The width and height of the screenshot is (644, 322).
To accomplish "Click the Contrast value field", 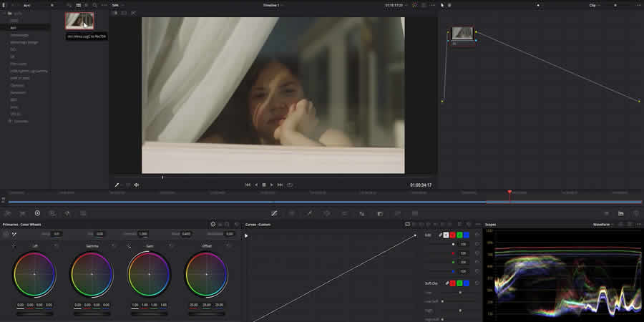I will point(143,234).
